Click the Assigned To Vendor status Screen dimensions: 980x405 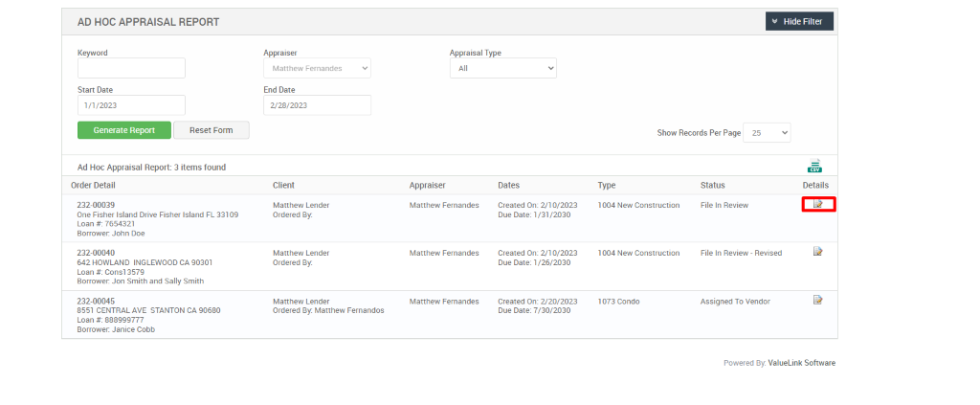pyautogui.click(x=735, y=302)
